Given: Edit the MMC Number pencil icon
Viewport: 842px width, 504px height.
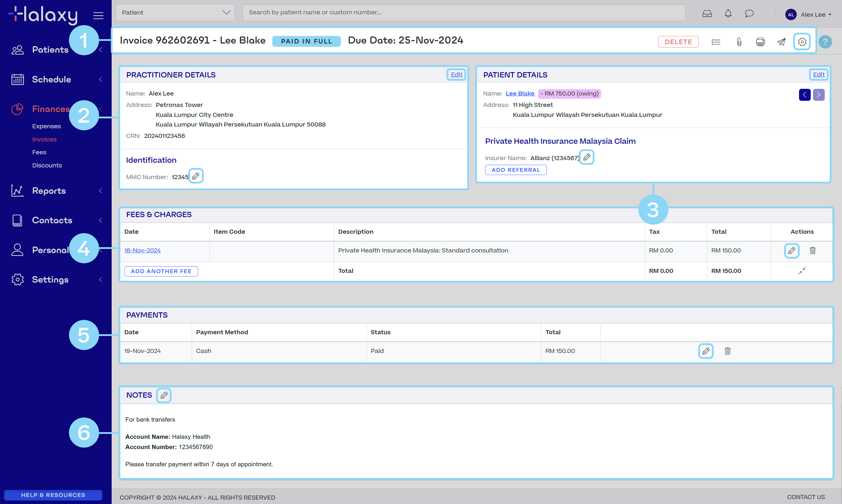Looking at the screenshot, I should coord(196,176).
